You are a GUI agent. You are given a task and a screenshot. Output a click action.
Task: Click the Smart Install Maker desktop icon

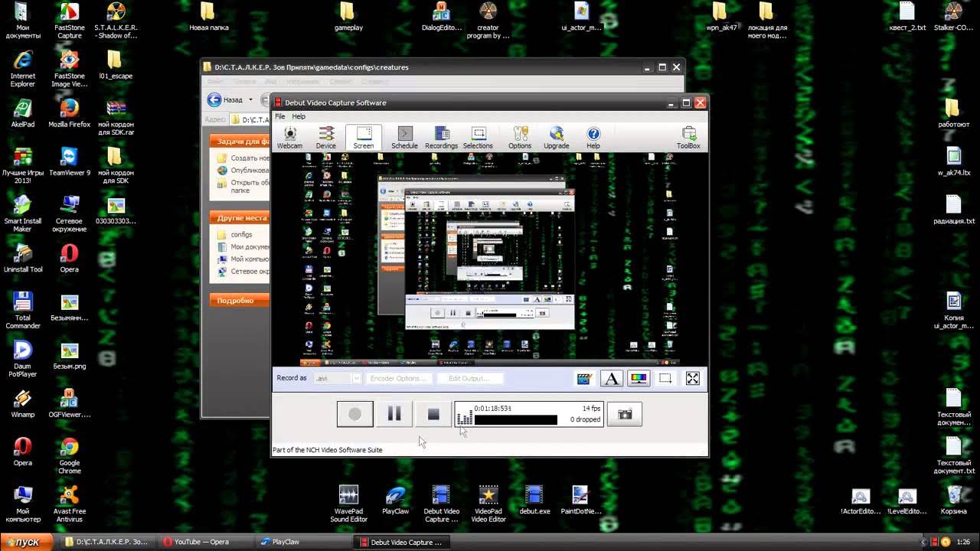pyautogui.click(x=23, y=214)
